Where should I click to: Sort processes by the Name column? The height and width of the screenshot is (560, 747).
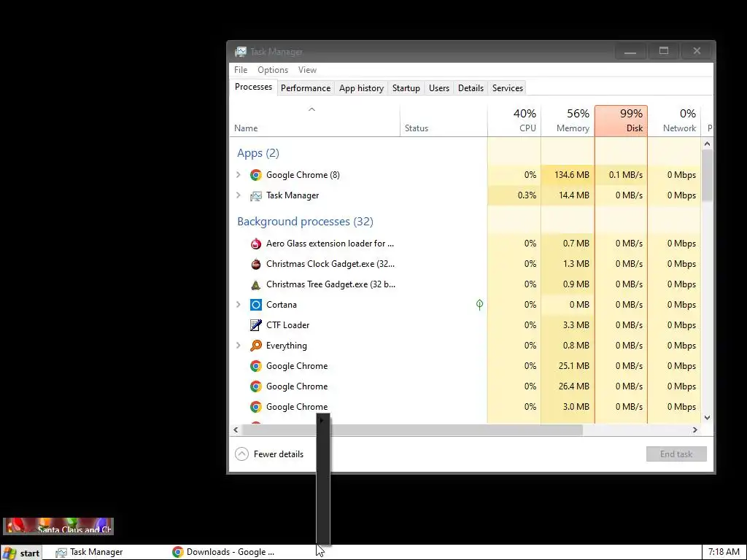pyautogui.click(x=315, y=121)
